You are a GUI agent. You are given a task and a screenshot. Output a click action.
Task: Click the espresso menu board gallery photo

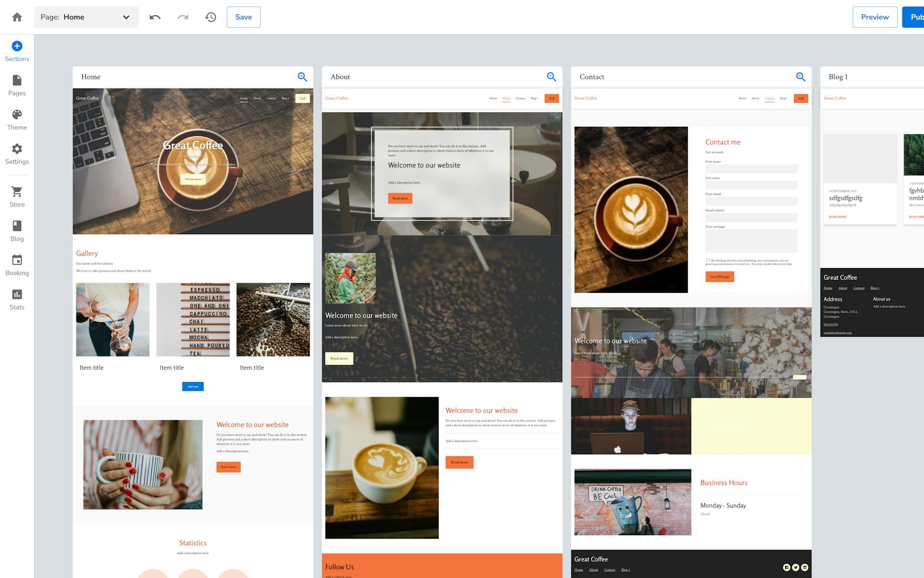(x=192, y=319)
